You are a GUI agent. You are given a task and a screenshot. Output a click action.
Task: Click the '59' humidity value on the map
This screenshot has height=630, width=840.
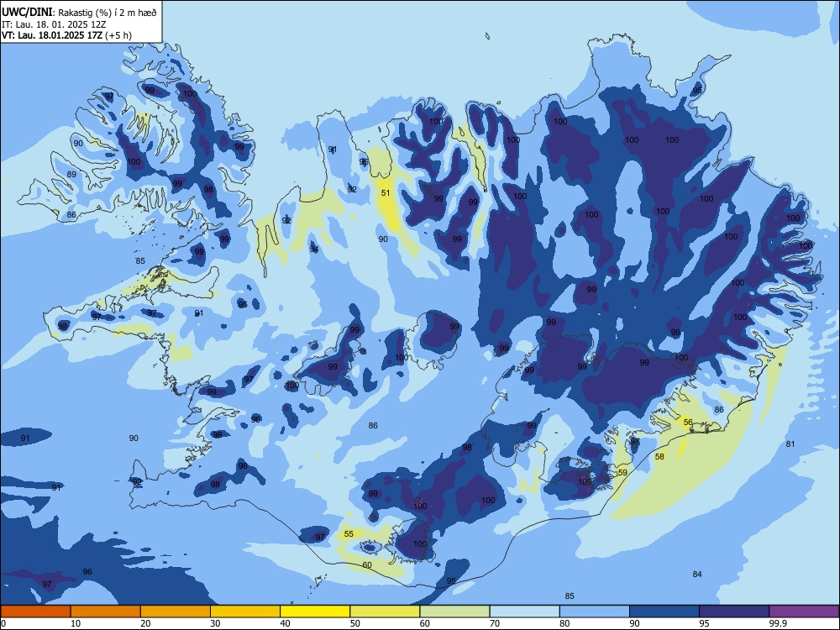622,472
